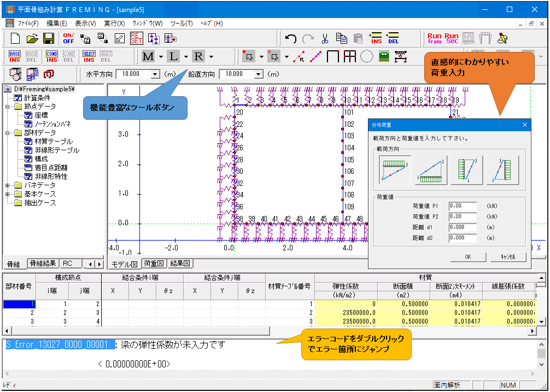Open the 水平方向 dropdown
Image resolution: width=550 pixels, height=392 pixels.
pyautogui.click(x=155, y=74)
